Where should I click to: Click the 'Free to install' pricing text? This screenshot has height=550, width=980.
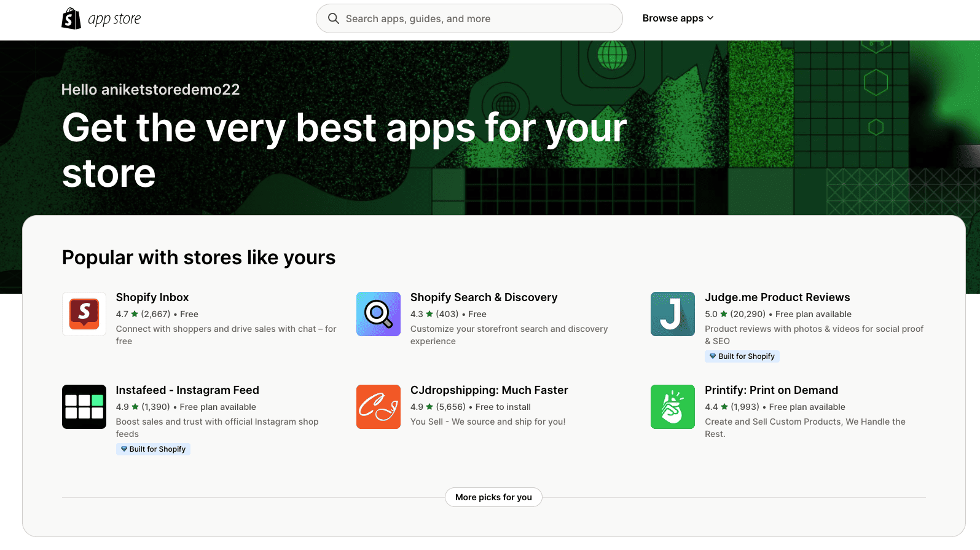tap(503, 407)
